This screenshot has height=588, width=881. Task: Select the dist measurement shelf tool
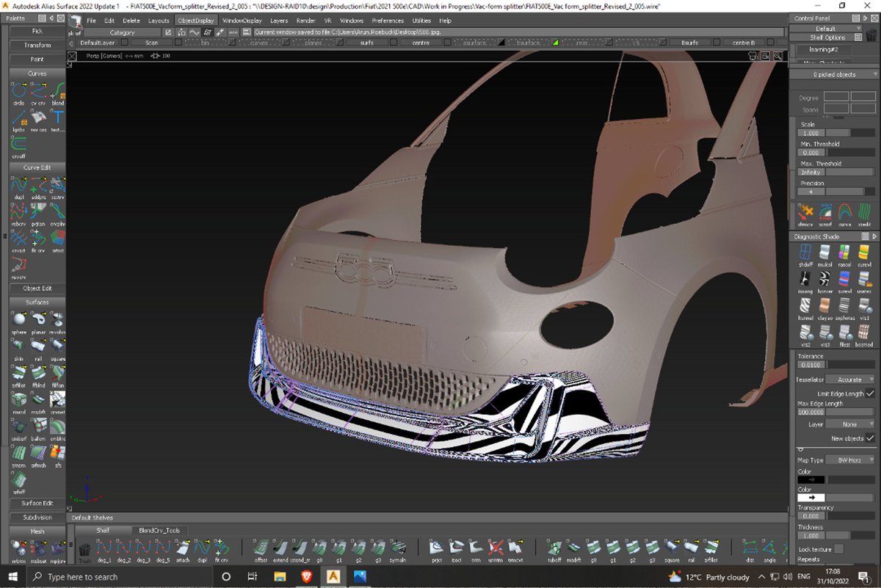750,550
